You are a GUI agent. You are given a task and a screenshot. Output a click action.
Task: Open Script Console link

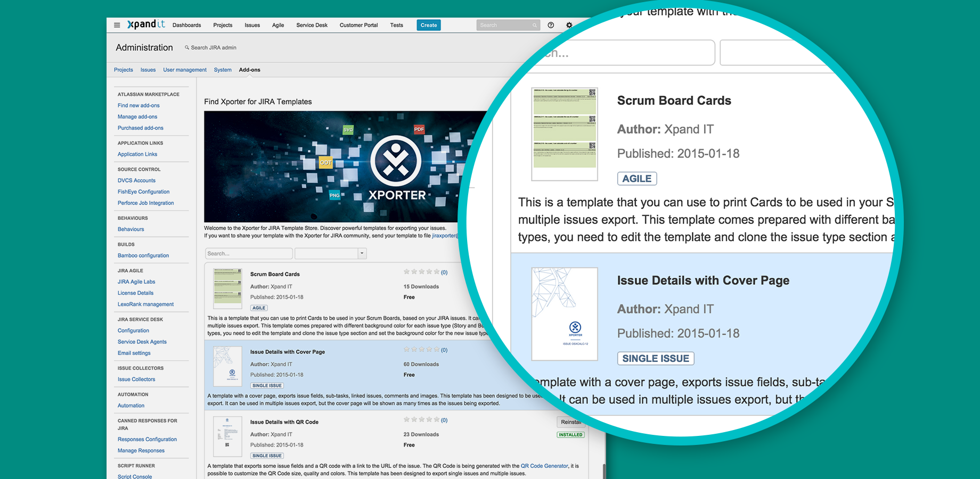click(135, 477)
